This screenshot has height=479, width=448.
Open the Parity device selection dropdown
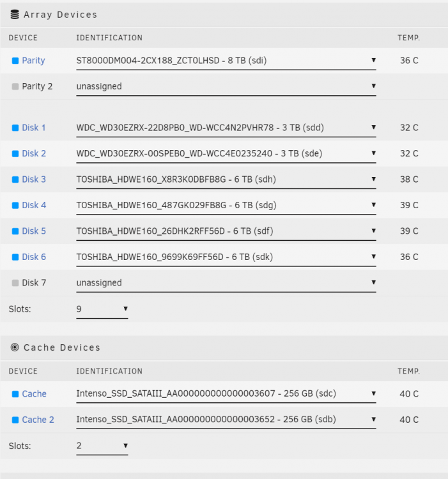pyautogui.click(x=226, y=61)
